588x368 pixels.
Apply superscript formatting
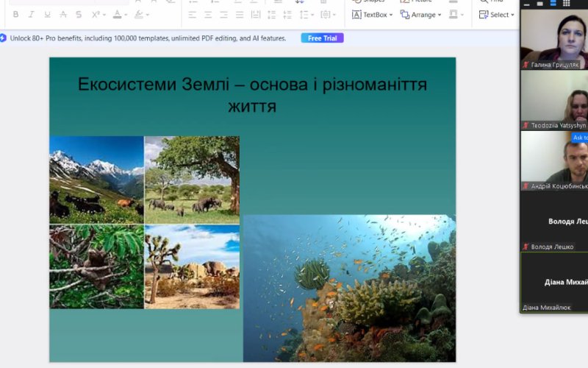(96, 15)
